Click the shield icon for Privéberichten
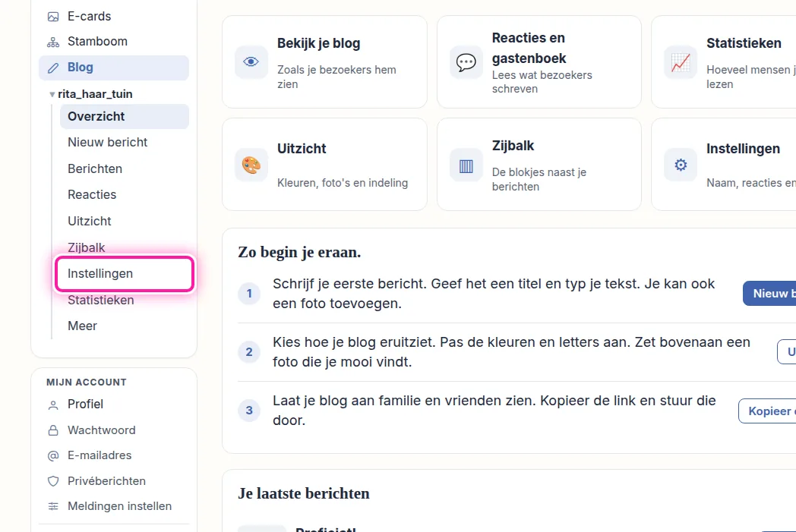This screenshot has width=796, height=532. [53, 481]
